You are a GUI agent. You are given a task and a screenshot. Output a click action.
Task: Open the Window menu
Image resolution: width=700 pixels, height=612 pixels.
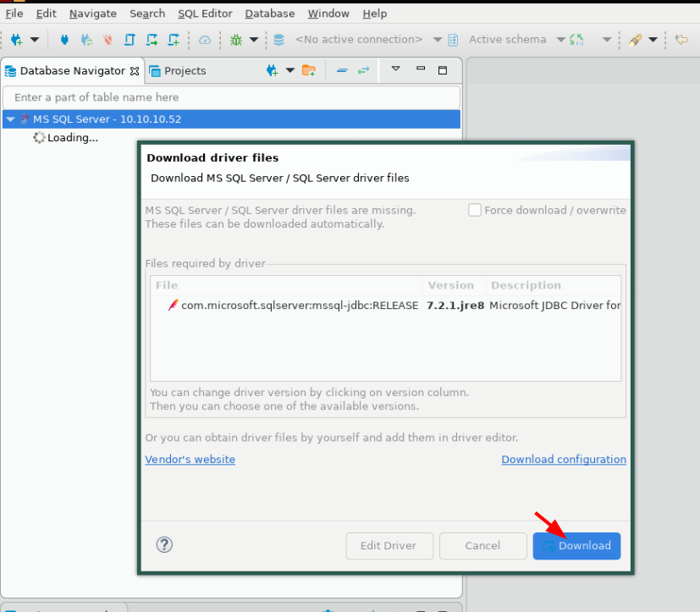coord(328,14)
